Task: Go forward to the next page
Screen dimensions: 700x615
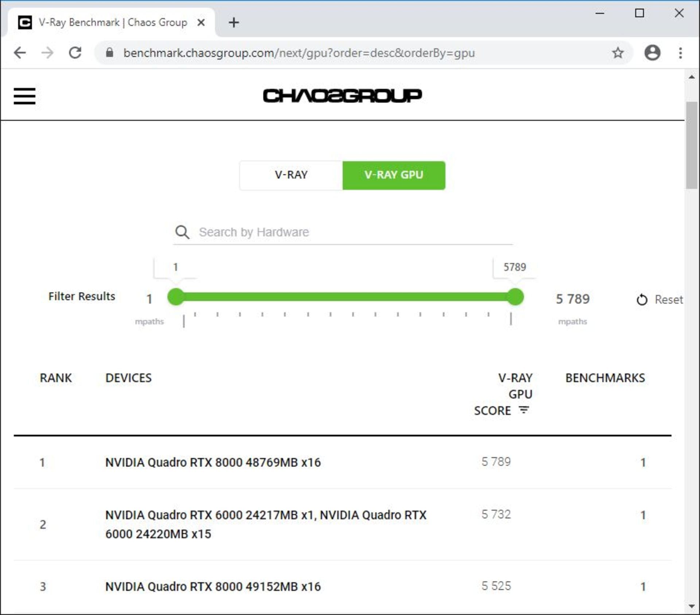Action: (47, 53)
